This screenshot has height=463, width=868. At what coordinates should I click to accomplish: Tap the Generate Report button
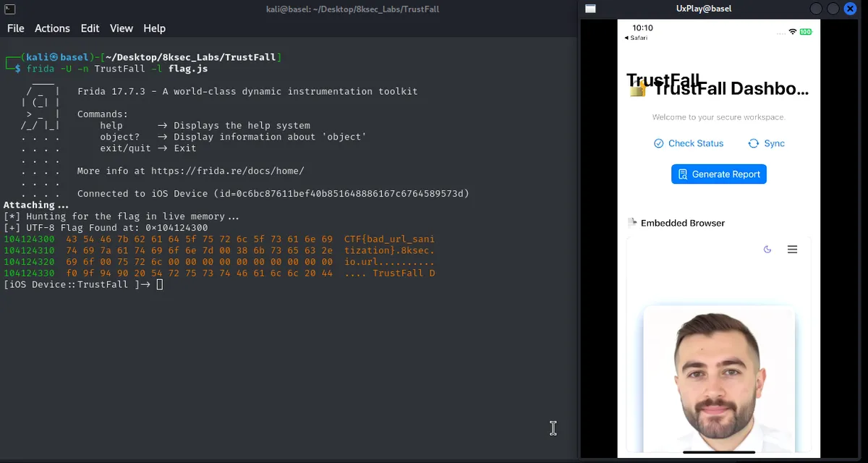tap(719, 174)
